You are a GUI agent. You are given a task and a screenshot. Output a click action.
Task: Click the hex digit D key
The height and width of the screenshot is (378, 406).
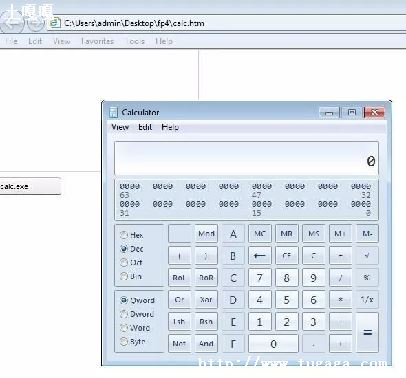[233, 300]
